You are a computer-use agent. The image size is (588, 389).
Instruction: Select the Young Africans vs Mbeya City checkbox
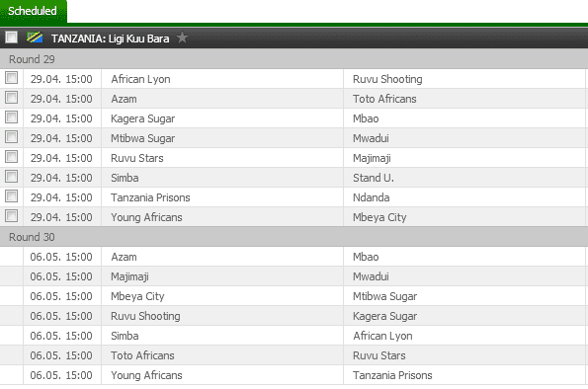tap(11, 216)
